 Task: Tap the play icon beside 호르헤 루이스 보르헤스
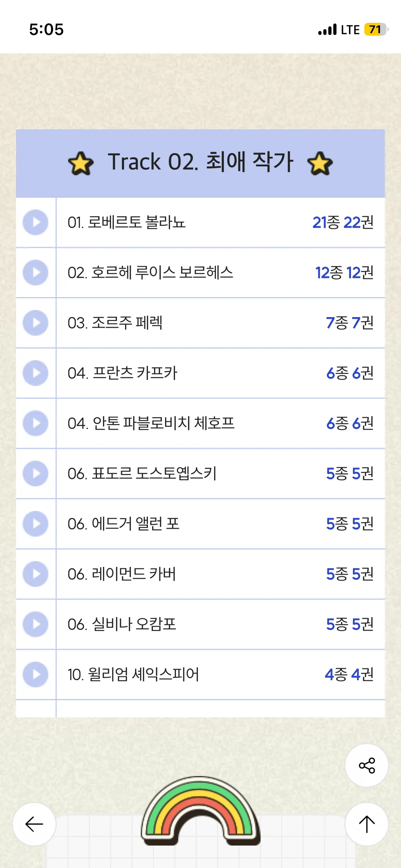(35, 273)
